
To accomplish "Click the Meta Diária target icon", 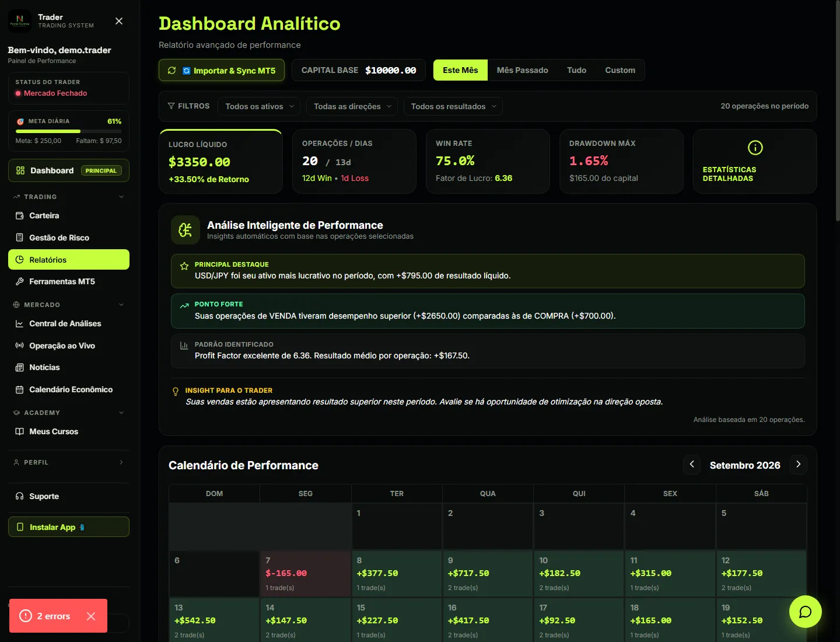I will 20,121.
